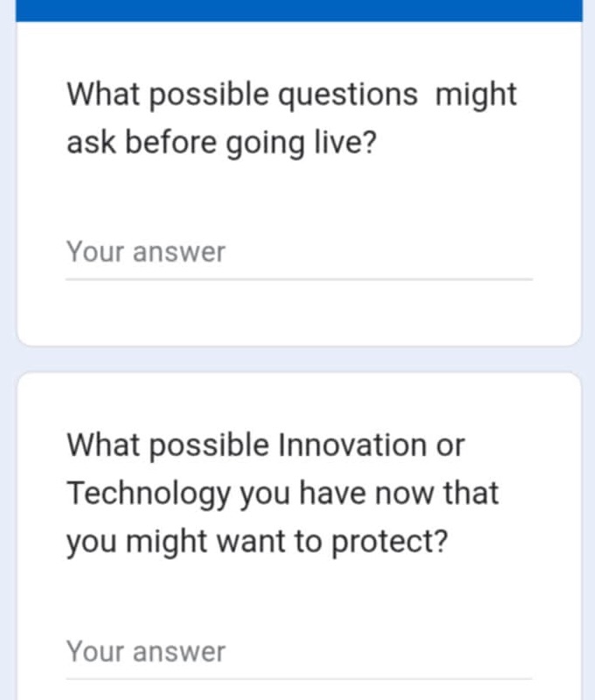Click the top edge of the first card
Image resolution: width=595 pixels, height=700 pixels.
(297, 24)
